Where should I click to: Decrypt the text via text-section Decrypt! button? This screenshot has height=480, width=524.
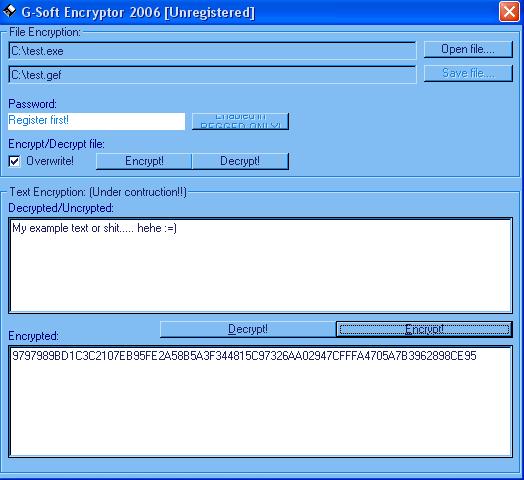click(248, 329)
